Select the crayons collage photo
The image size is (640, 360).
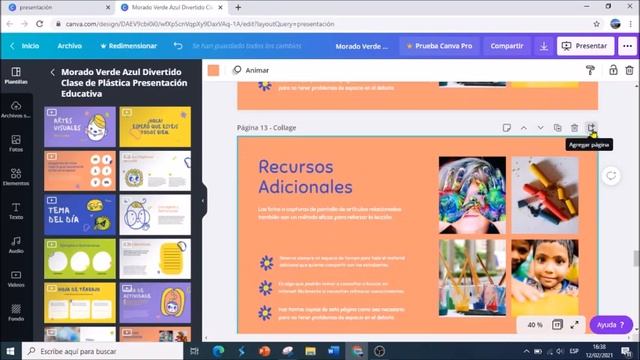point(545,195)
